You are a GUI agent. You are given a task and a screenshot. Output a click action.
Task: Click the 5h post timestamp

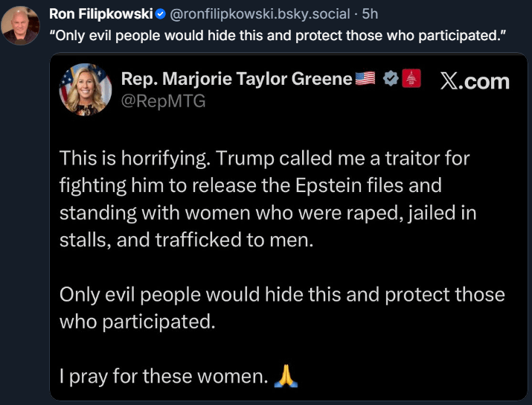click(x=370, y=13)
